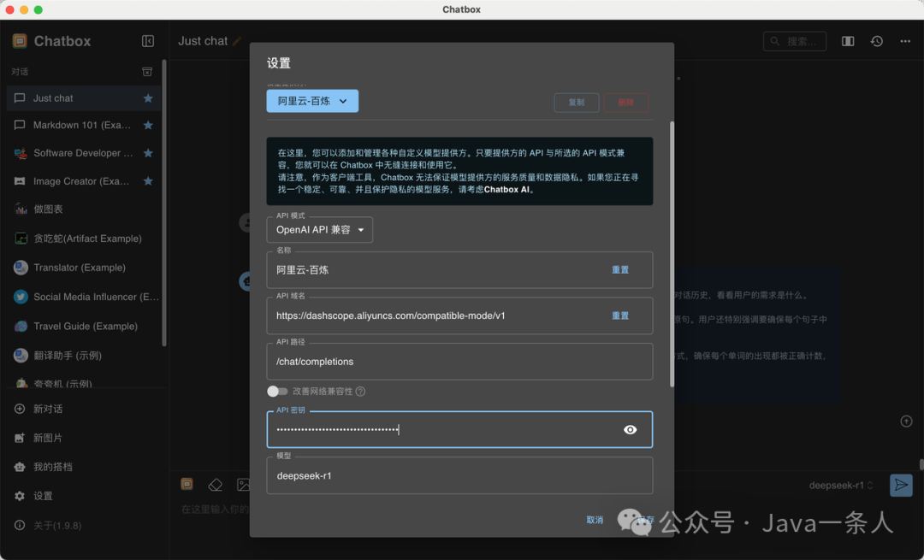Click the 复制 button in settings
The height and width of the screenshot is (560, 924).
click(577, 103)
